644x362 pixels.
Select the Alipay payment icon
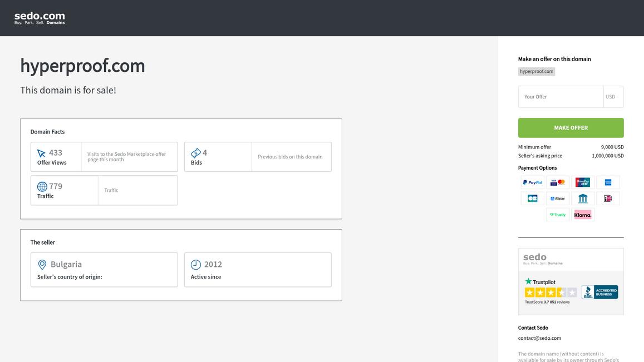(x=558, y=198)
